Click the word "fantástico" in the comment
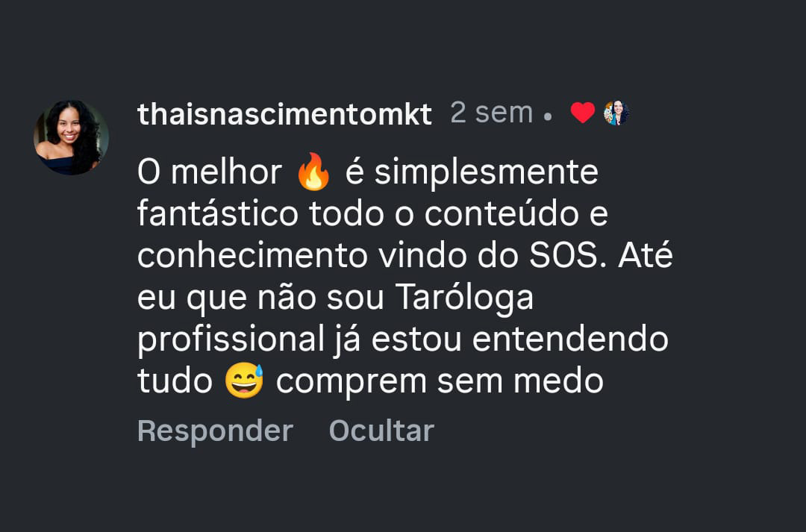 click(217, 214)
